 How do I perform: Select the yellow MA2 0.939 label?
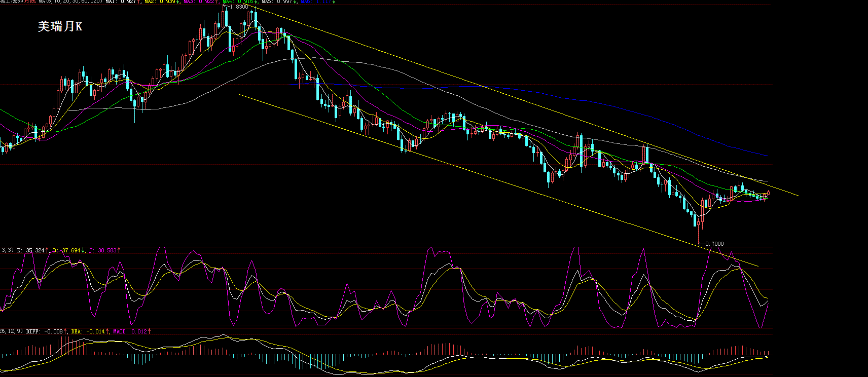pyautogui.click(x=162, y=2)
